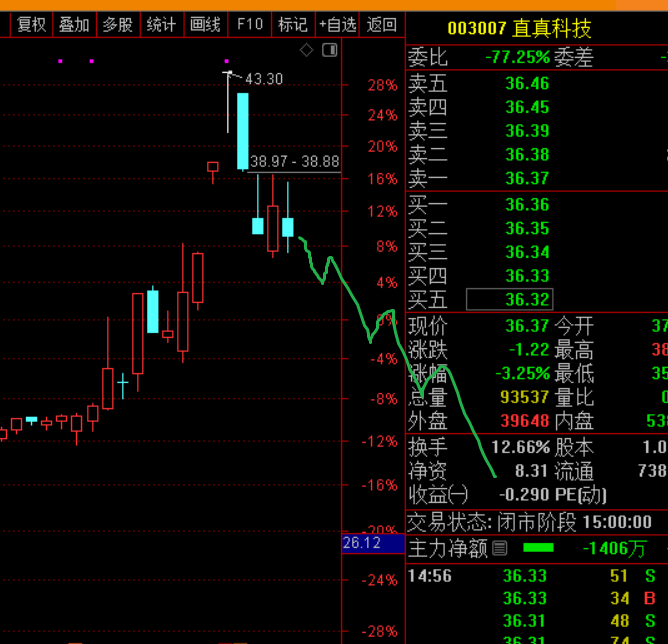The height and width of the screenshot is (644, 668).
Task: Click the 委比 value -77.25%
Action: tap(518, 57)
